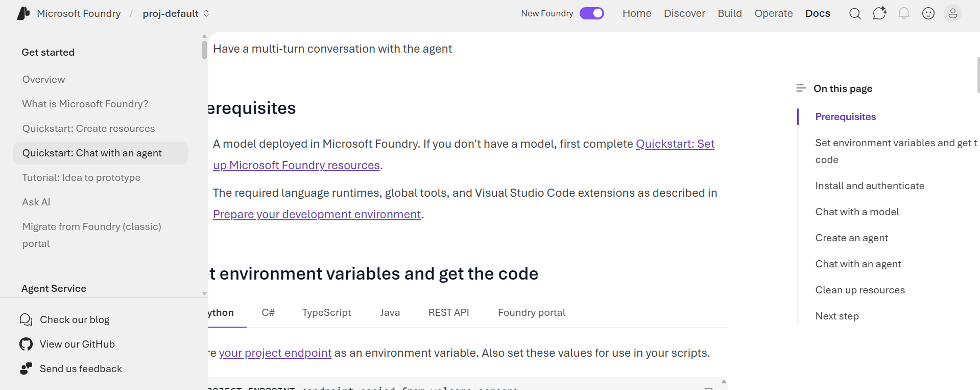The height and width of the screenshot is (390, 980).
Task: Open the Discover nav item
Action: [x=684, y=13]
